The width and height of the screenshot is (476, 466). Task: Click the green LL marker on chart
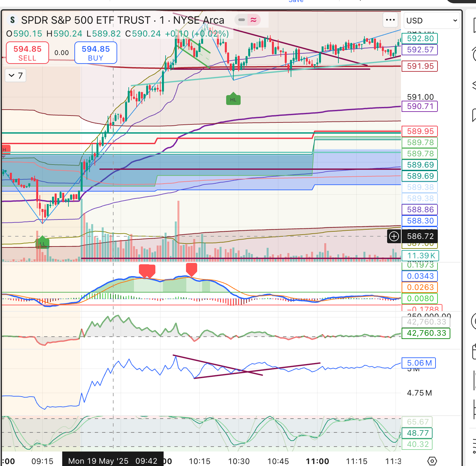[42, 243]
